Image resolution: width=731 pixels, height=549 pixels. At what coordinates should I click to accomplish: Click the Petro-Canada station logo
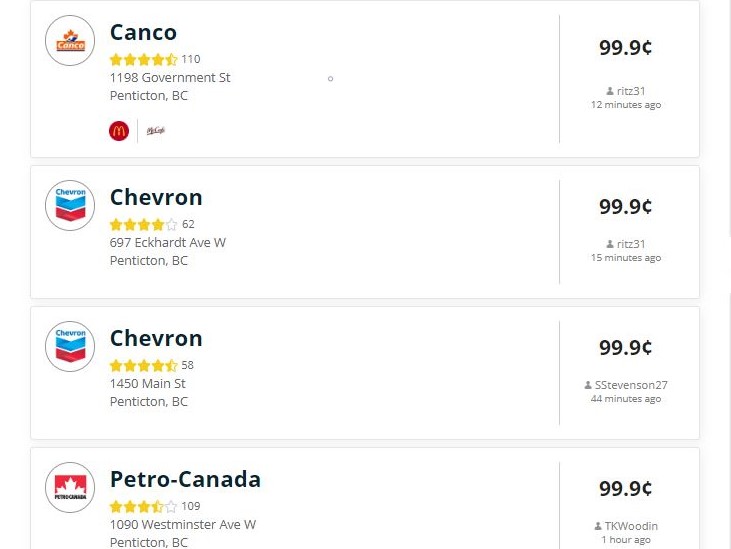(70, 488)
